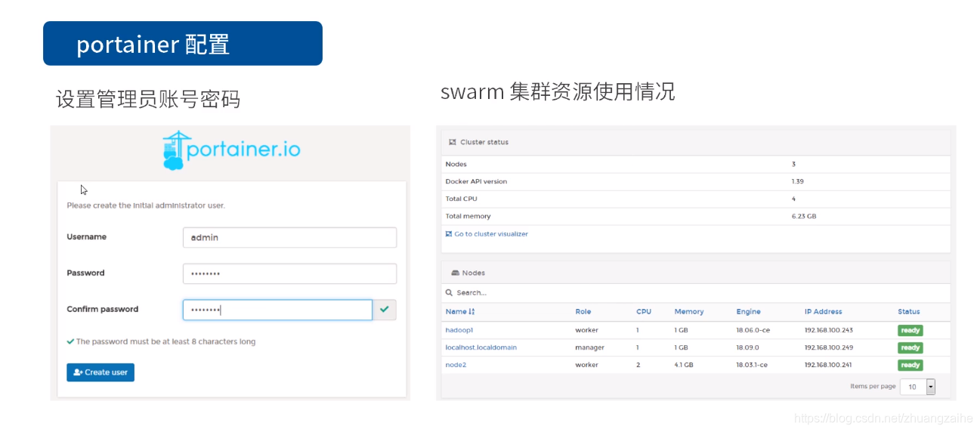This screenshot has width=980, height=432.
Task: Click engine version 18.09.0
Action: pyautogui.click(x=748, y=347)
